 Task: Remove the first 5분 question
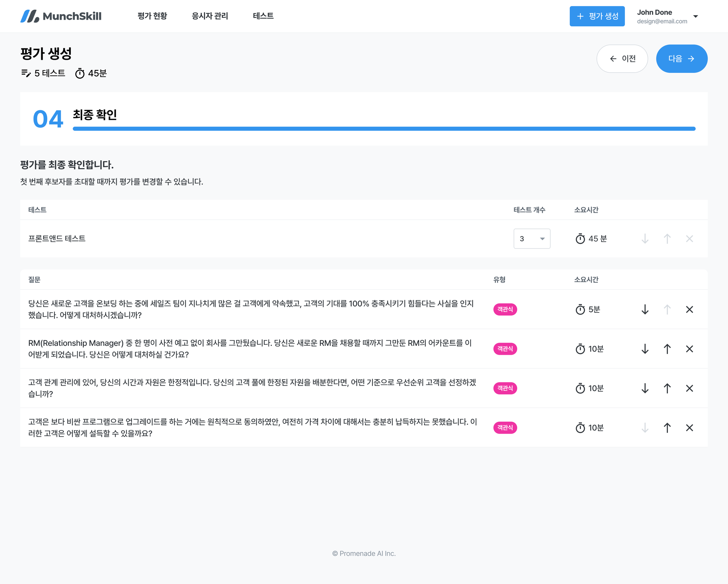click(689, 309)
